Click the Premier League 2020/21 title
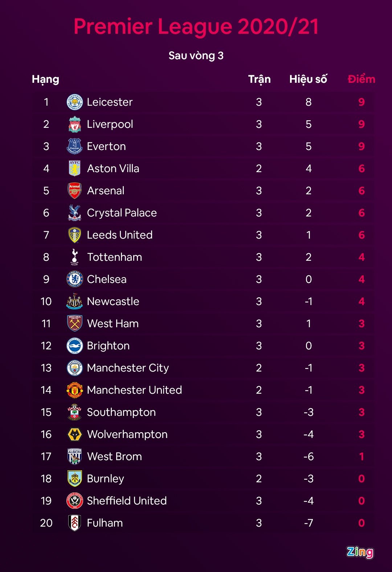The width and height of the screenshot is (392, 572). pyautogui.click(x=196, y=27)
